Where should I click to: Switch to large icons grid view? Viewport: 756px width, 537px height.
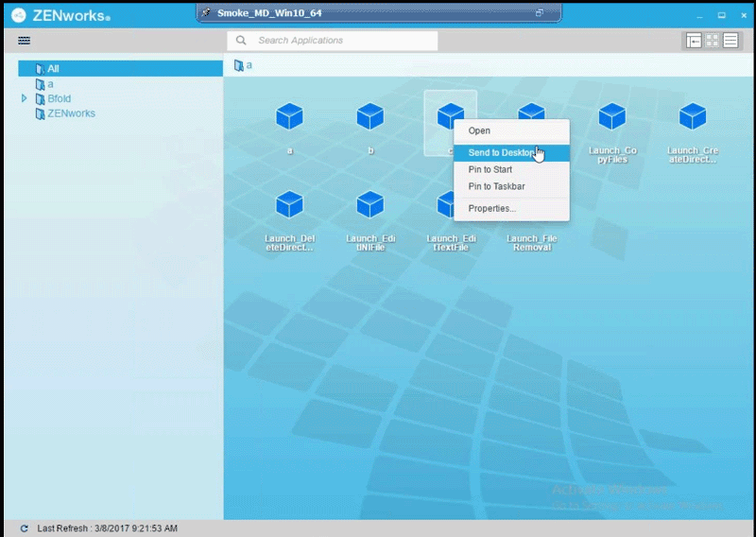tap(713, 41)
